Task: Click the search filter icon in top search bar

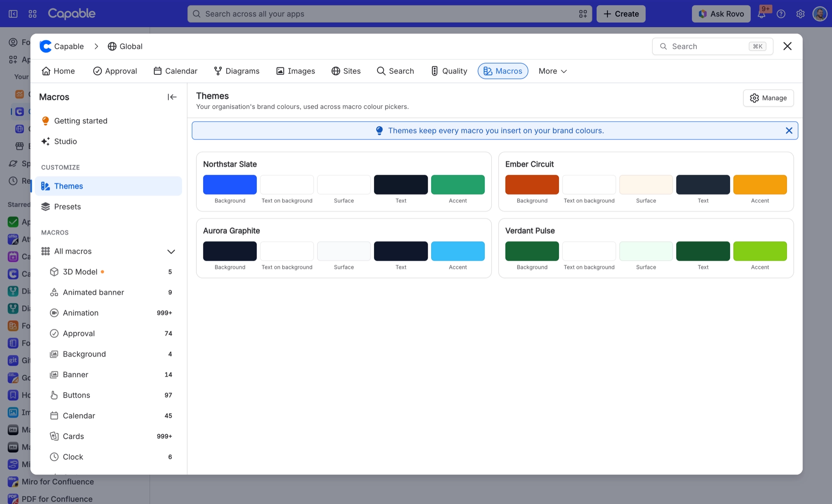Action: tap(583, 14)
